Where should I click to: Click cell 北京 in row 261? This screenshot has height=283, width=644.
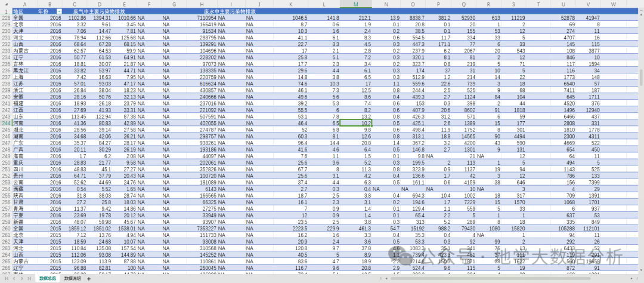tap(24, 235)
